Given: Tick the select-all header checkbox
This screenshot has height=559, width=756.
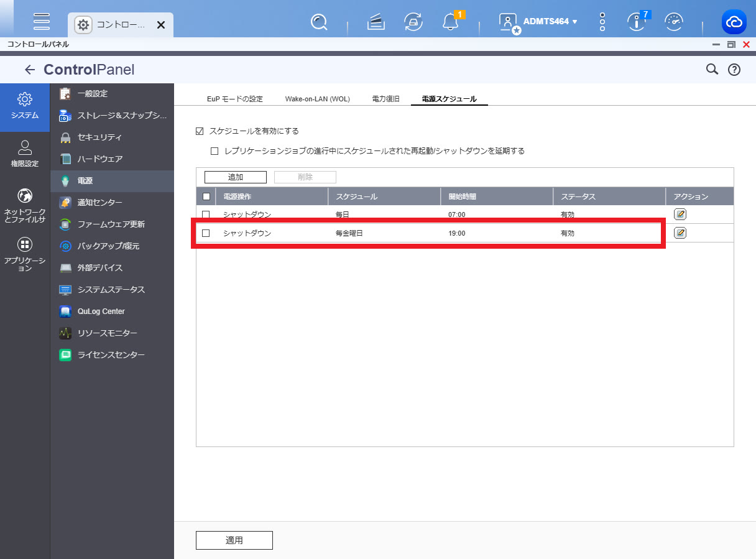Looking at the screenshot, I should coord(206,196).
